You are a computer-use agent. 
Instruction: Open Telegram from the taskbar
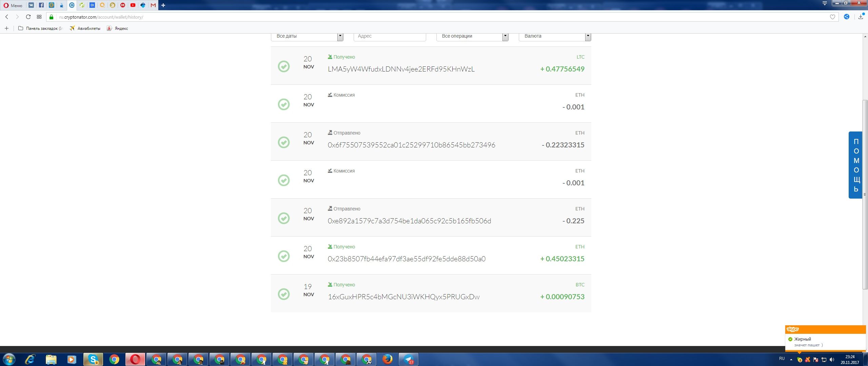click(x=408, y=359)
